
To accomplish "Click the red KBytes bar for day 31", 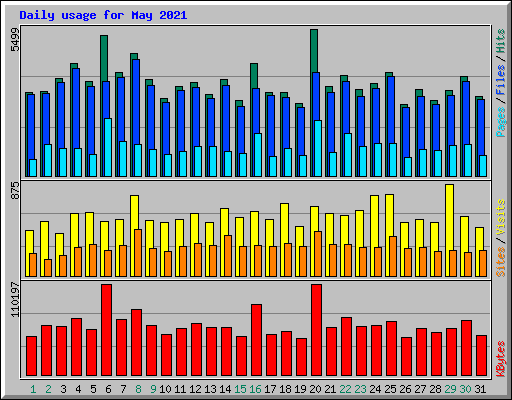I will [482, 356].
